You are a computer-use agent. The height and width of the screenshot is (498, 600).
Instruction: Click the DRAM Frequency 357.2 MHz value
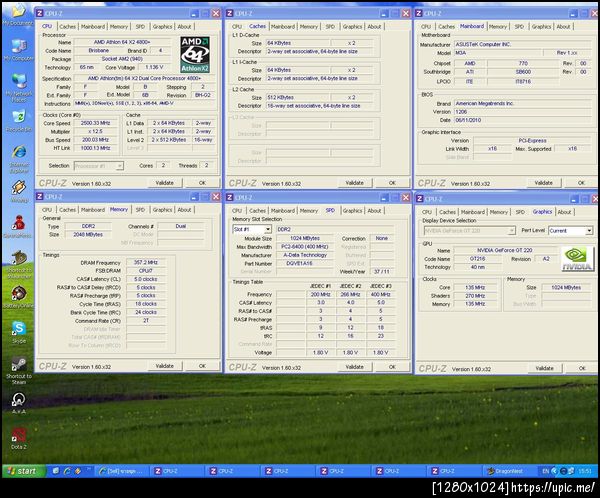click(146, 262)
